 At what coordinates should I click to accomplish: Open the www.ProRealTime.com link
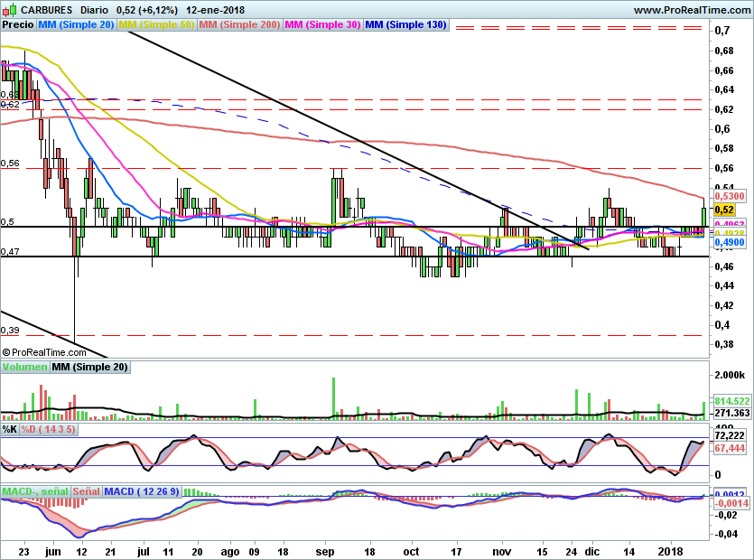pyautogui.click(x=691, y=10)
